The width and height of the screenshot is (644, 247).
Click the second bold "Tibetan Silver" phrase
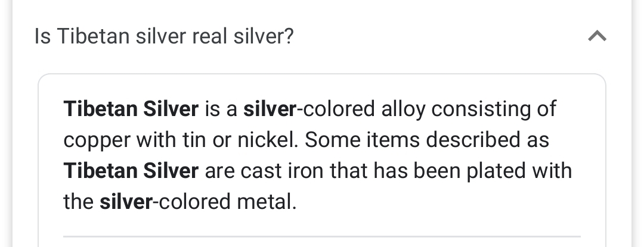click(131, 171)
